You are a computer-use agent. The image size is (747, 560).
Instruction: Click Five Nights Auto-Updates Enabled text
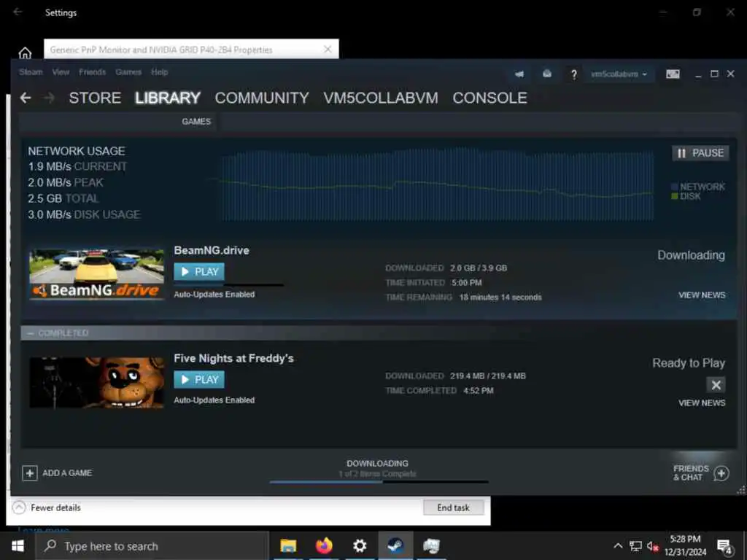[214, 400]
